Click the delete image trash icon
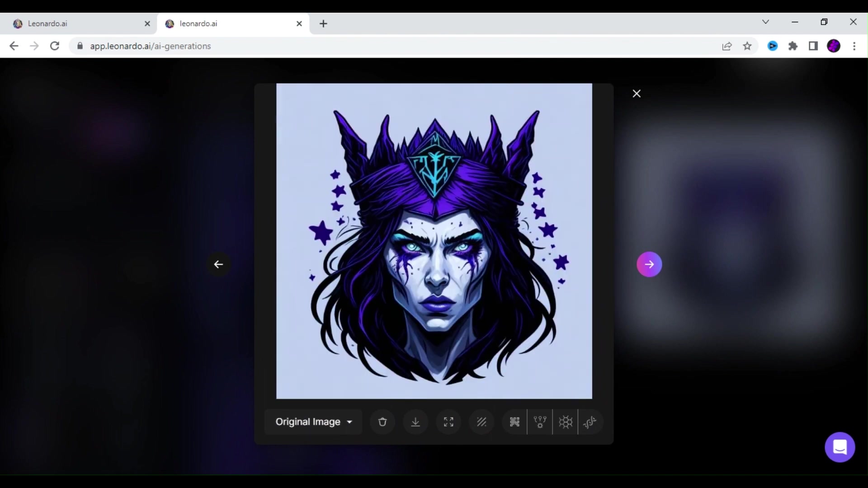Viewport: 868px width, 488px height. [x=382, y=422]
